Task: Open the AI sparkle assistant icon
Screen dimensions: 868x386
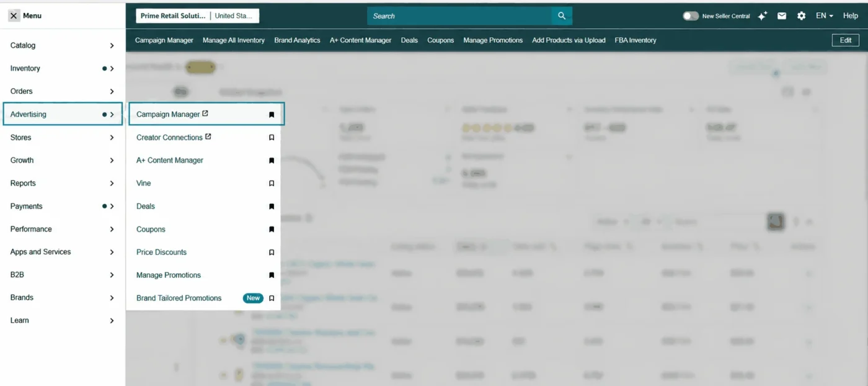Action: point(763,16)
